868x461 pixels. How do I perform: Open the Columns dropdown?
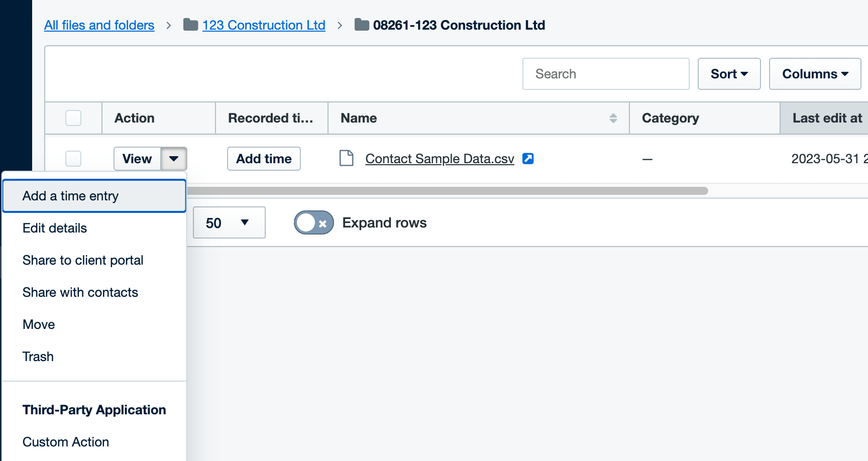click(x=815, y=74)
